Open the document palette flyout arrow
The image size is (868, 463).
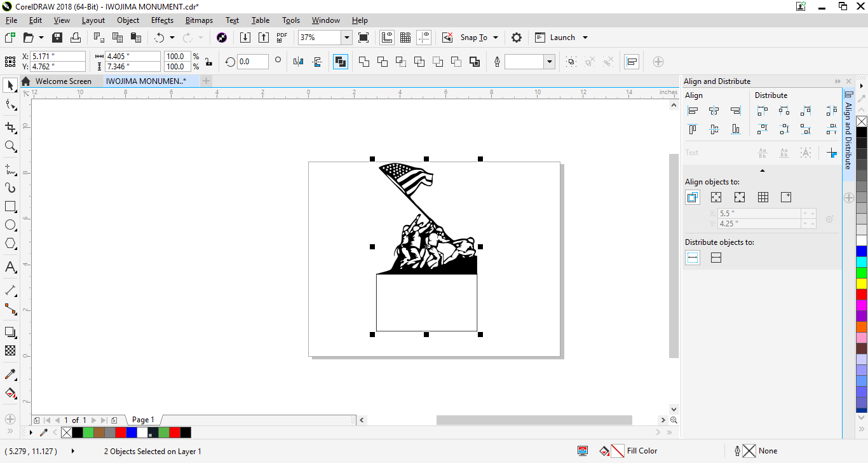coord(31,432)
